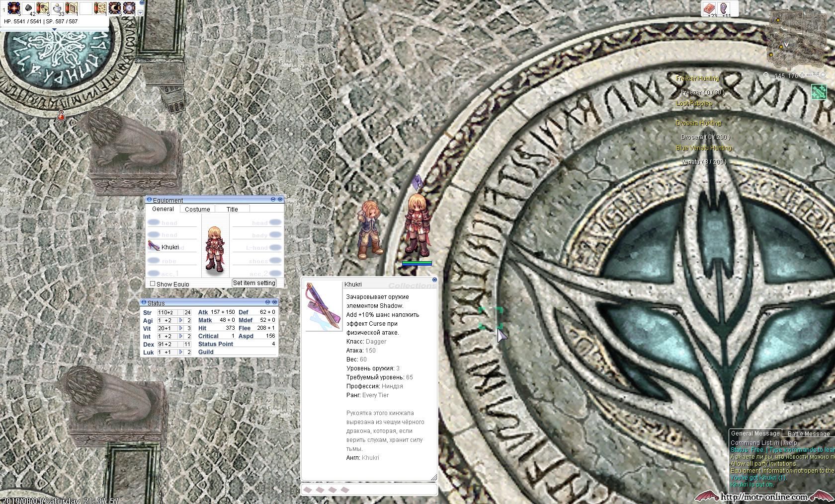Click the red potion item lying on the ground
This screenshot has width=835, height=504.
(61, 116)
